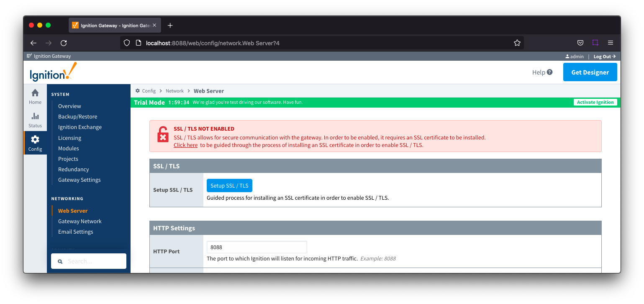Click the trial timer '1:59:34'
The image size is (644, 304).
(179, 102)
